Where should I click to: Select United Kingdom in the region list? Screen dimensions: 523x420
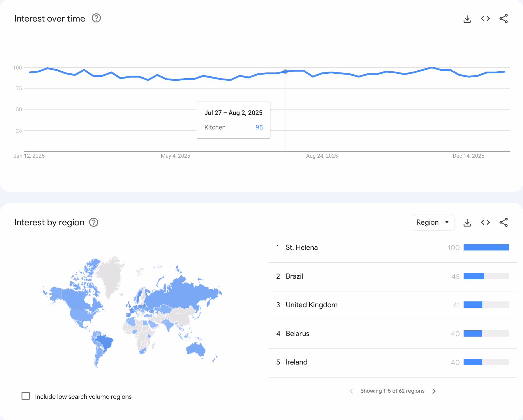(311, 305)
